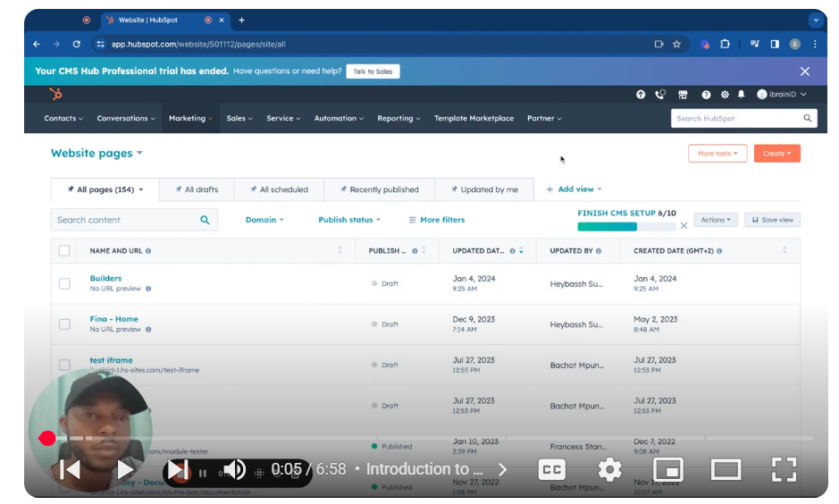Open the Builders page link

tap(105, 278)
